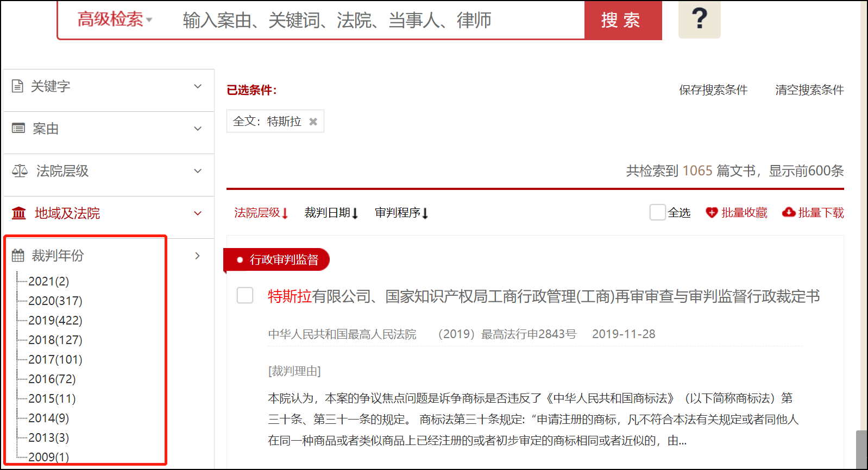
Task: Remove the 全文：特斯拉 filter tag
Action: click(313, 122)
